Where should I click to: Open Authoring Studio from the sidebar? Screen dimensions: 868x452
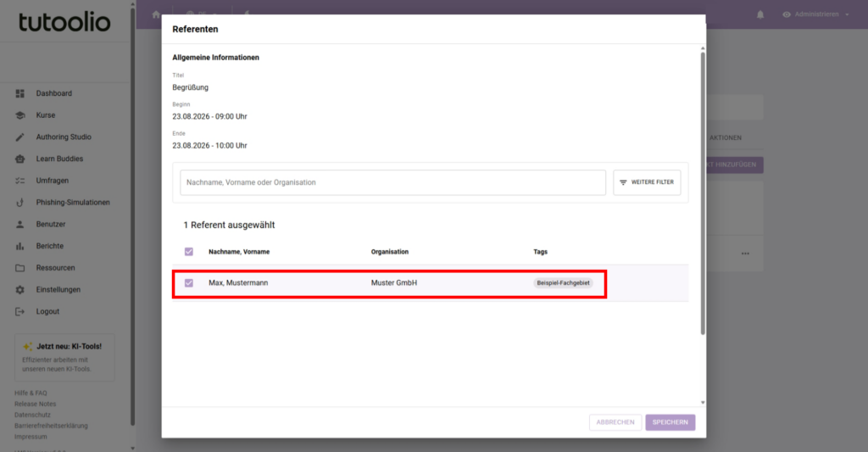(x=64, y=137)
